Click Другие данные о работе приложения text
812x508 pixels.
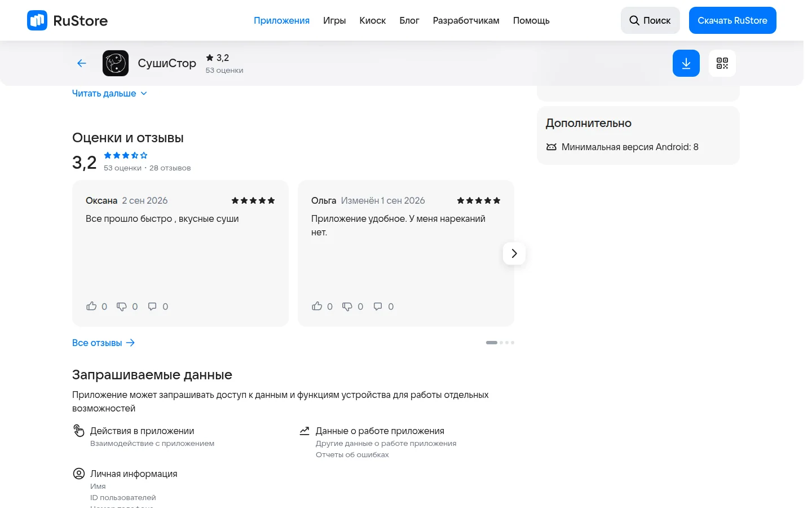[x=386, y=443]
